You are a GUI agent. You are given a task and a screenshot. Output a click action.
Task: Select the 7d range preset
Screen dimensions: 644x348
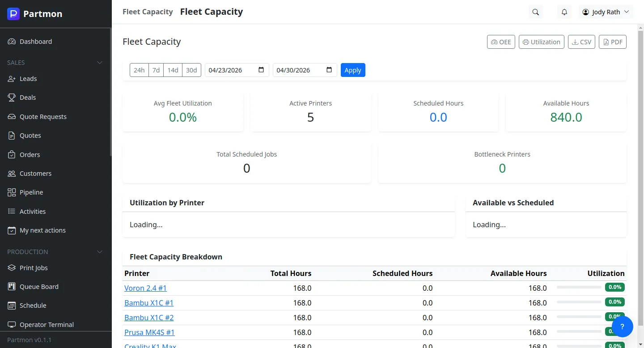[156, 70]
